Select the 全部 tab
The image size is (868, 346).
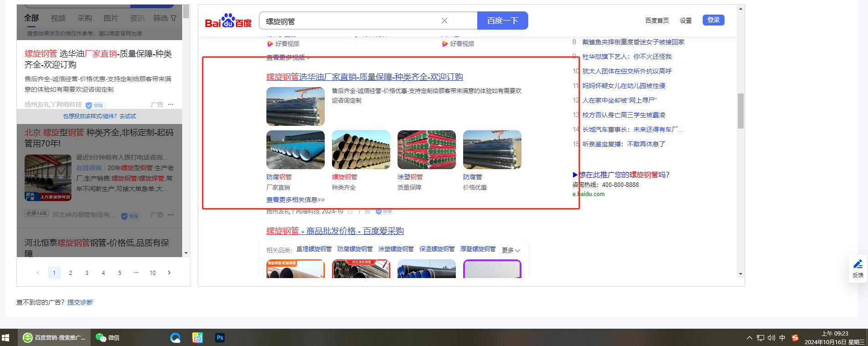point(31,18)
